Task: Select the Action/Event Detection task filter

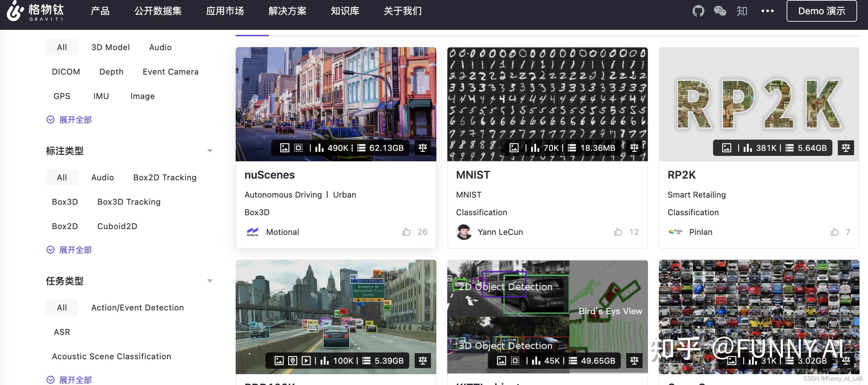Action: click(x=137, y=308)
